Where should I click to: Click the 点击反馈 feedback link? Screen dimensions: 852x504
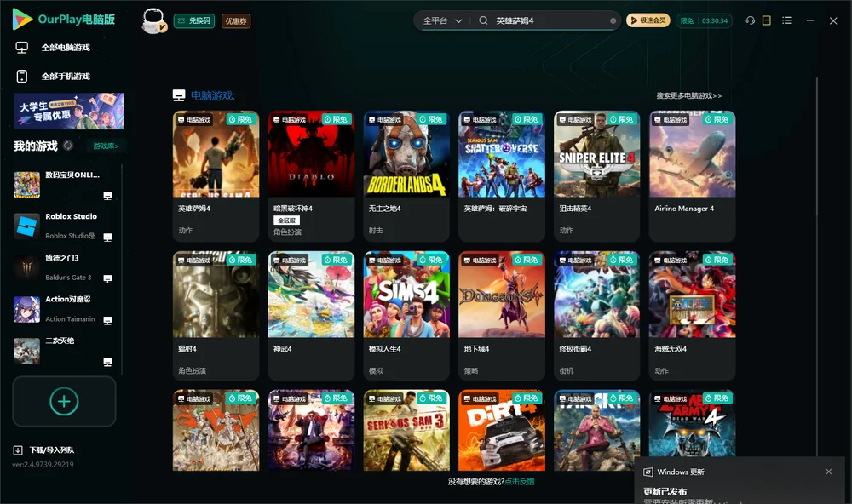pyautogui.click(x=520, y=482)
